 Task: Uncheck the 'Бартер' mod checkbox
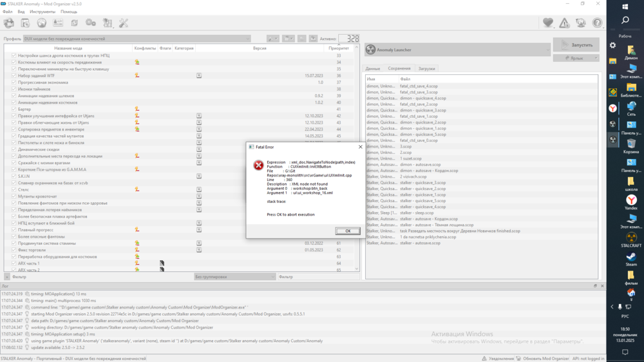[14, 109]
